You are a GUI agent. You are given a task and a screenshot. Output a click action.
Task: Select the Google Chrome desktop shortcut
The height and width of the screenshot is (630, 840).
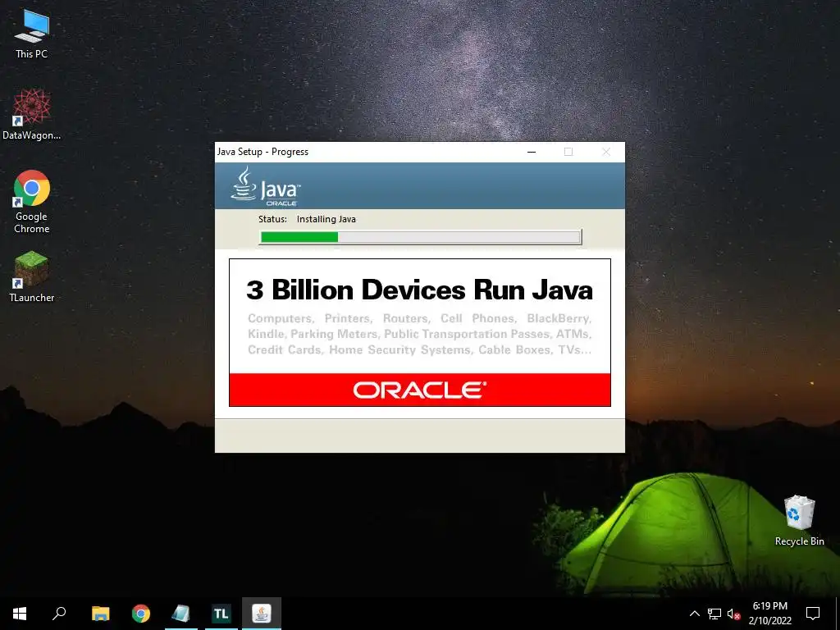click(x=32, y=202)
